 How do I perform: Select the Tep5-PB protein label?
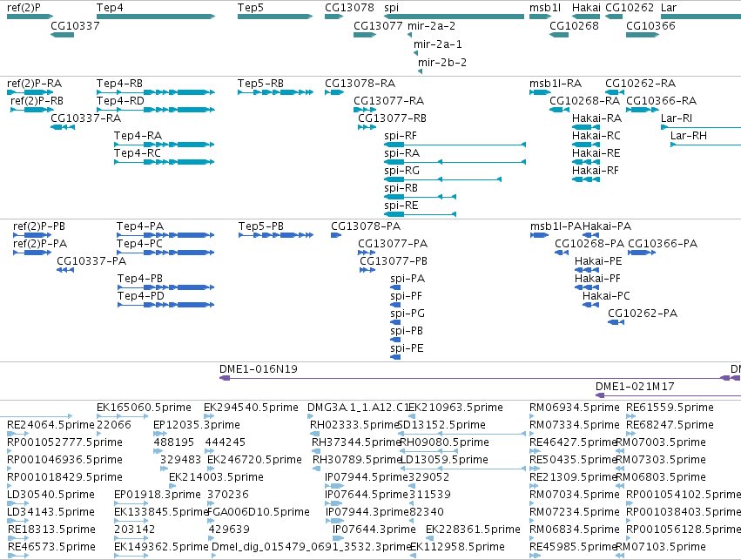(x=261, y=226)
